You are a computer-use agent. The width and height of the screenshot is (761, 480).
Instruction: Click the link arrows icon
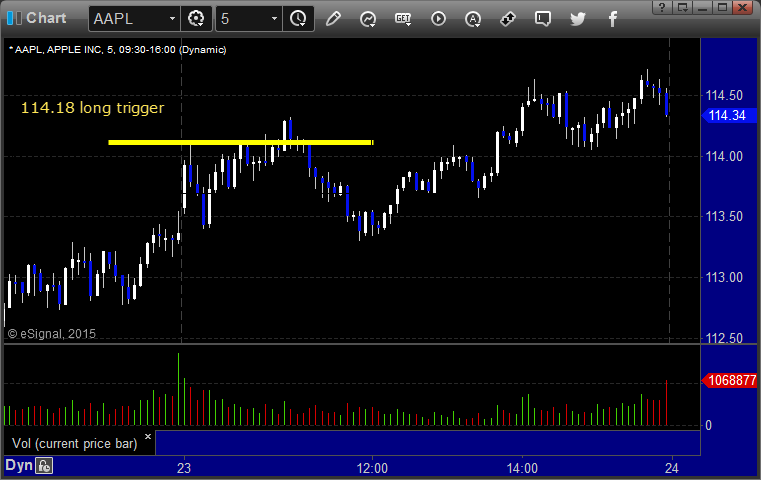508,19
